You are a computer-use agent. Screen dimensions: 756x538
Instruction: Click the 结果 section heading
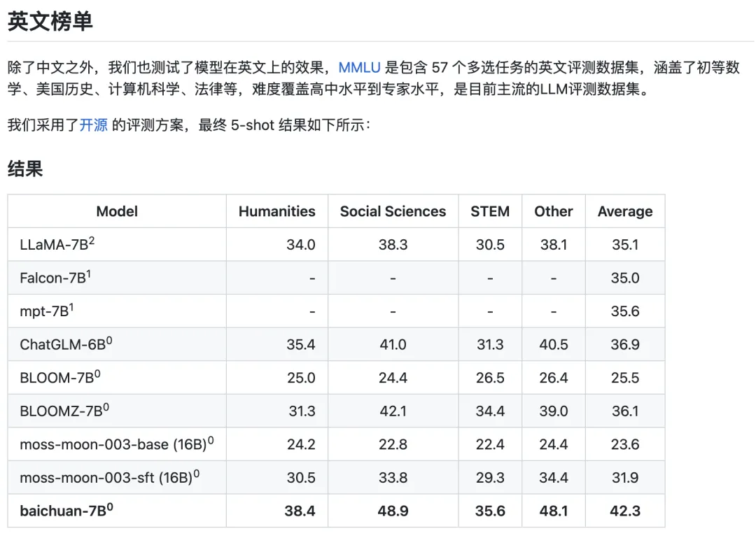click(x=25, y=169)
